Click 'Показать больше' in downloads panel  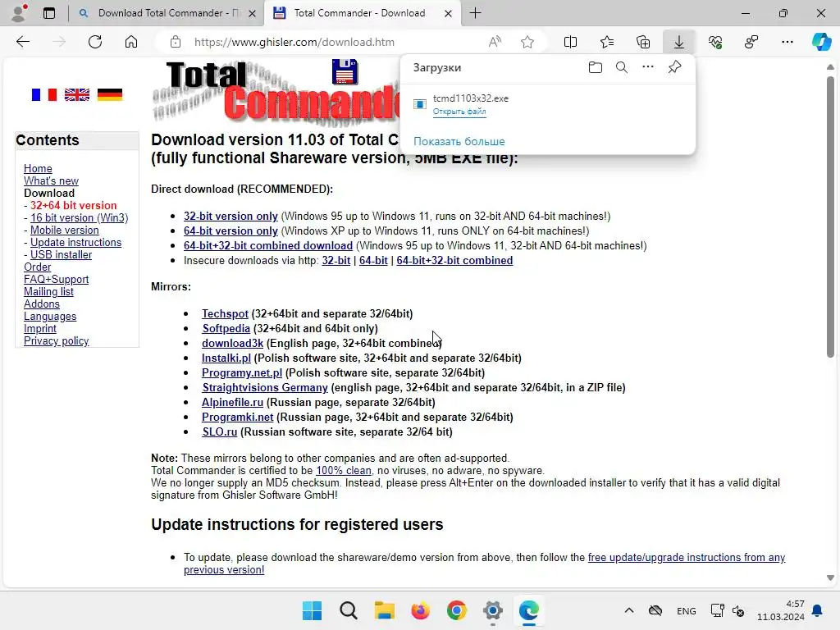pyautogui.click(x=459, y=141)
